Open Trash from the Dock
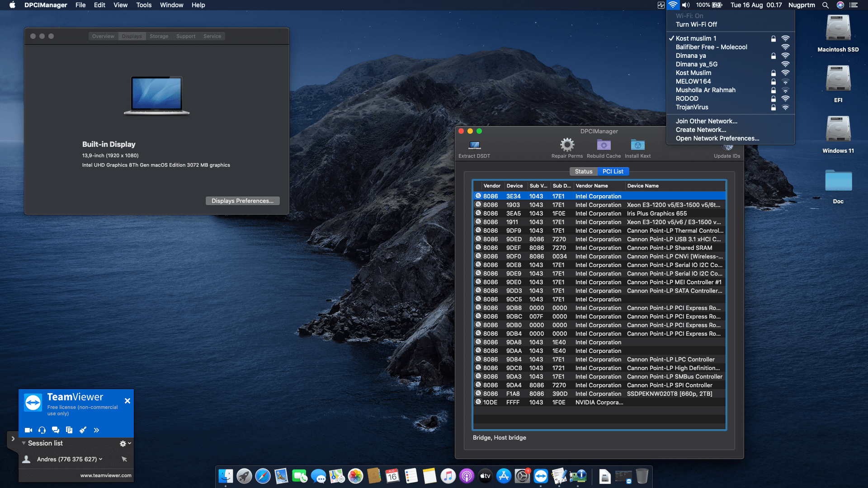Screen dimensions: 868x488 (x=642, y=476)
